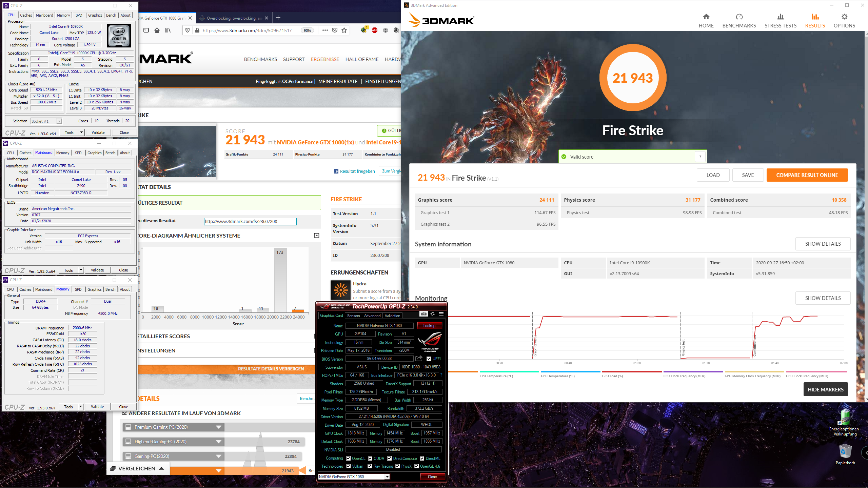
Task: Open the BENCHMARKS gauge icon in 3DMark
Action: [x=739, y=17]
